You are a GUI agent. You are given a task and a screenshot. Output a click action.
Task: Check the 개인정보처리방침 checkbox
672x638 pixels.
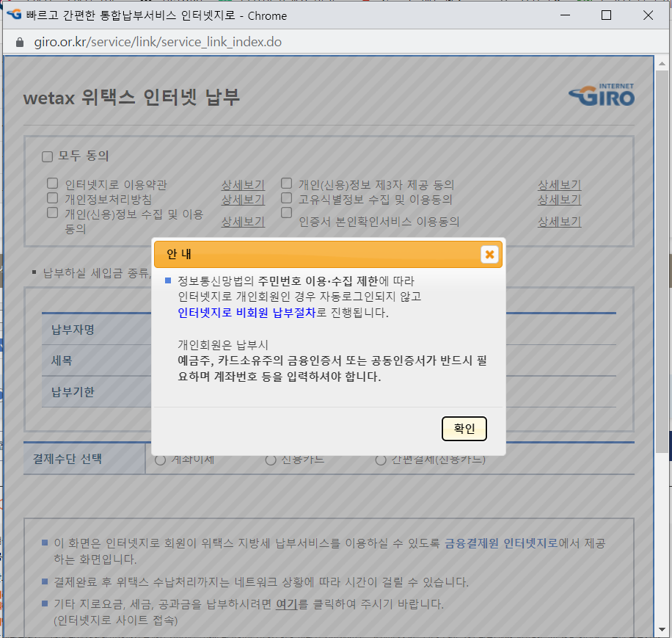point(52,198)
